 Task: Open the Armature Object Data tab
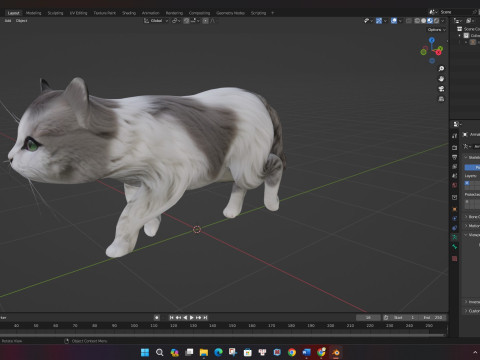[x=454, y=237]
